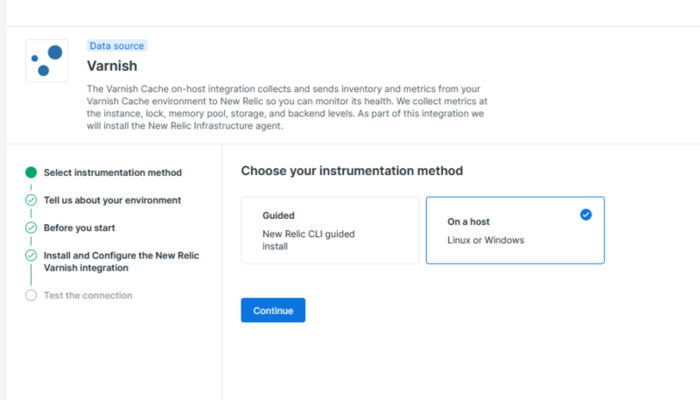The height and width of the screenshot is (400, 700).
Task: Open the Select instrumentation method step
Action: point(112,172)
